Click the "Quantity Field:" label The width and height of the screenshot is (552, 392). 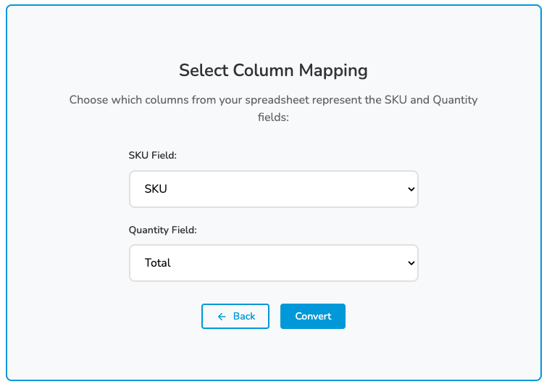point(163,230)
